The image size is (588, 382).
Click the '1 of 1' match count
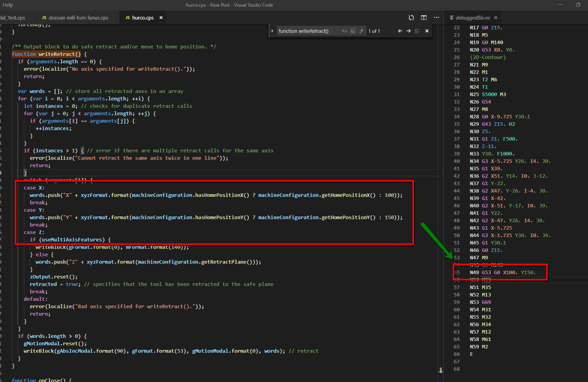coord(374,31)
